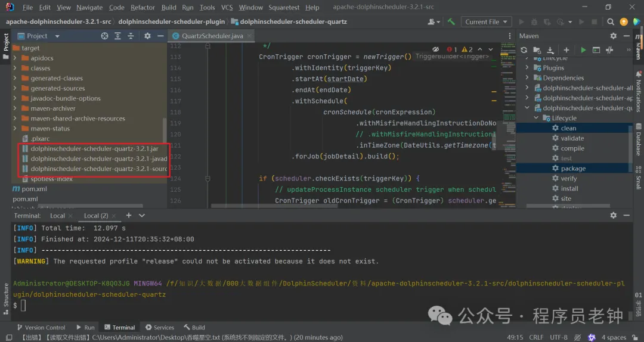Select the pom.xml with Maven icon
The width and height of the screenshot is (644, 342).
coord(30,189)
